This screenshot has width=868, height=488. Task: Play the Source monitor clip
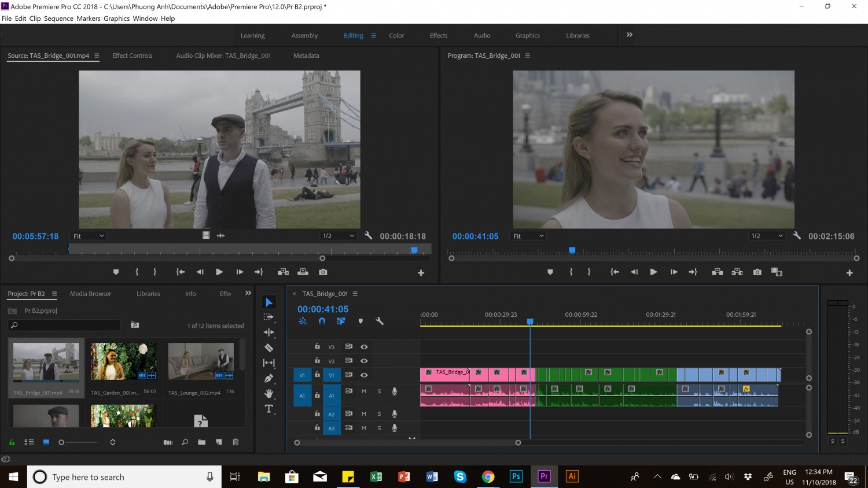point(219,272)
